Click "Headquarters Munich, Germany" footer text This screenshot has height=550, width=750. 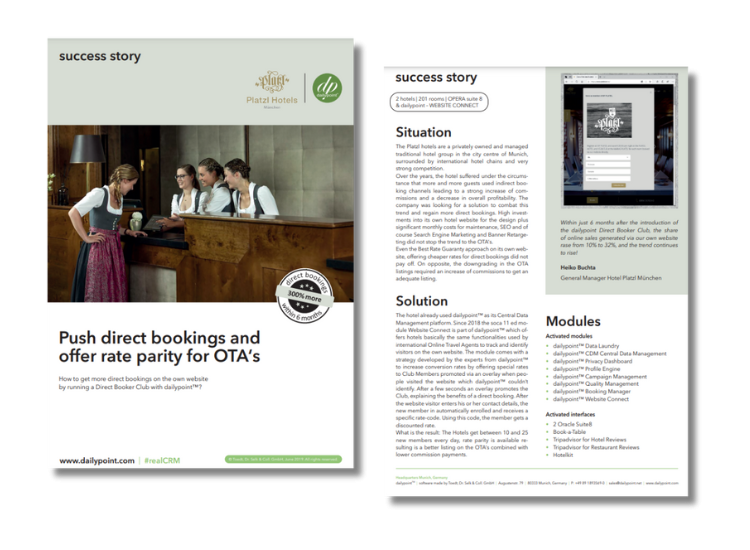pos(421,477)
